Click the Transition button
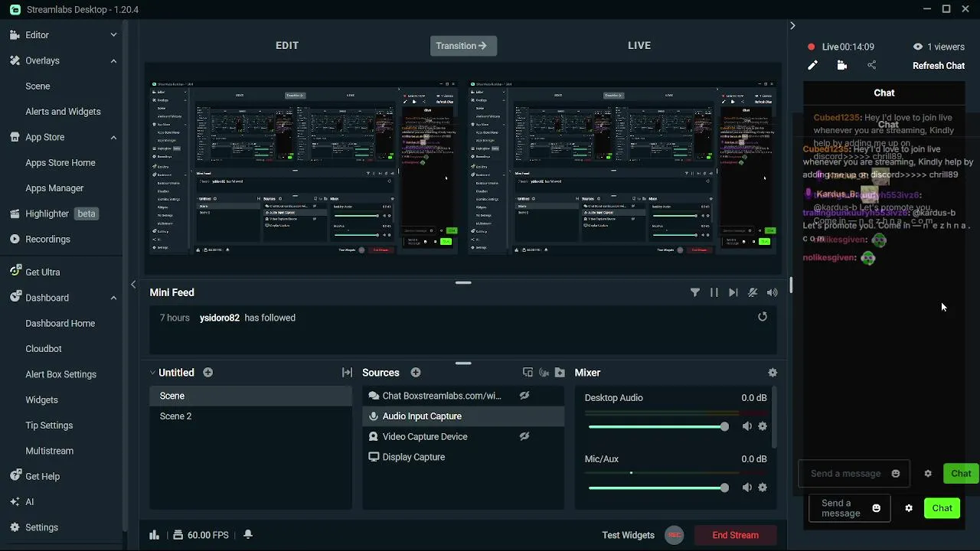The height and width of the screenshot is (551, 980). pyautogui.click(x=463, y=46)
